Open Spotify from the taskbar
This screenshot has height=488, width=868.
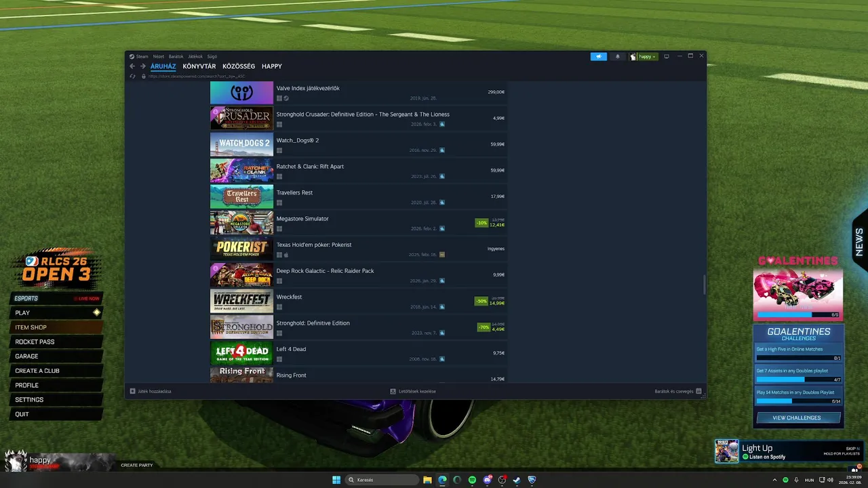[x=473, y=480]
